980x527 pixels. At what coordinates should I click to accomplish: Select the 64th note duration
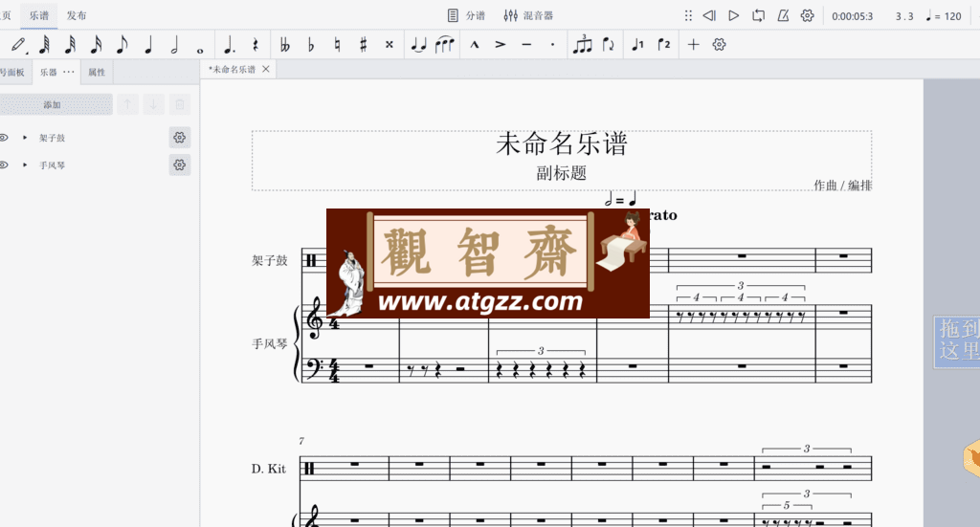[x=44, y=45]
